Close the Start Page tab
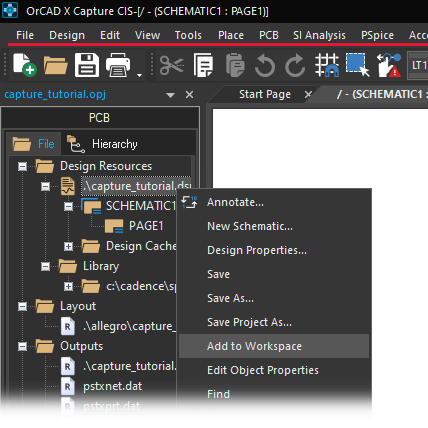Viewport: 428px width, 428px height. [308, 95]
